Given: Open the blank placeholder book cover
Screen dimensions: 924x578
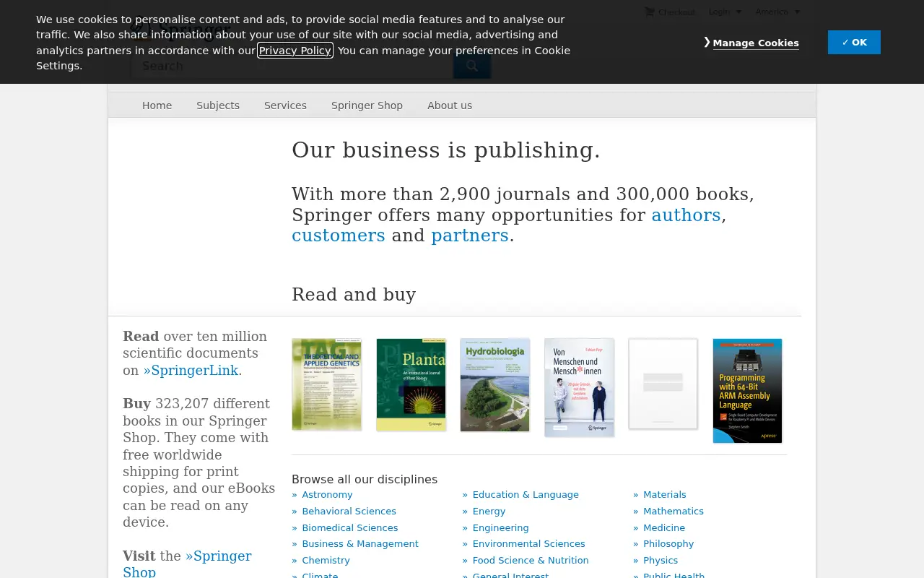Looking at the screenshot, I should click(663, 384).
